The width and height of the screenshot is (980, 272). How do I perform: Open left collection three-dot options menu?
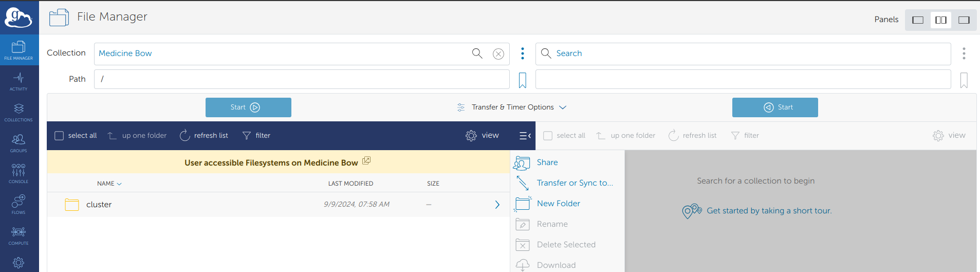(x=523, y=53)
